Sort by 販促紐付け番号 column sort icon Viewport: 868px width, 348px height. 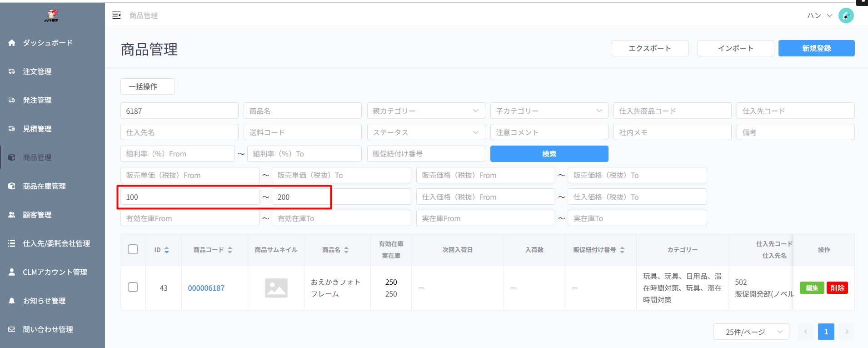[x=622, y=250]
